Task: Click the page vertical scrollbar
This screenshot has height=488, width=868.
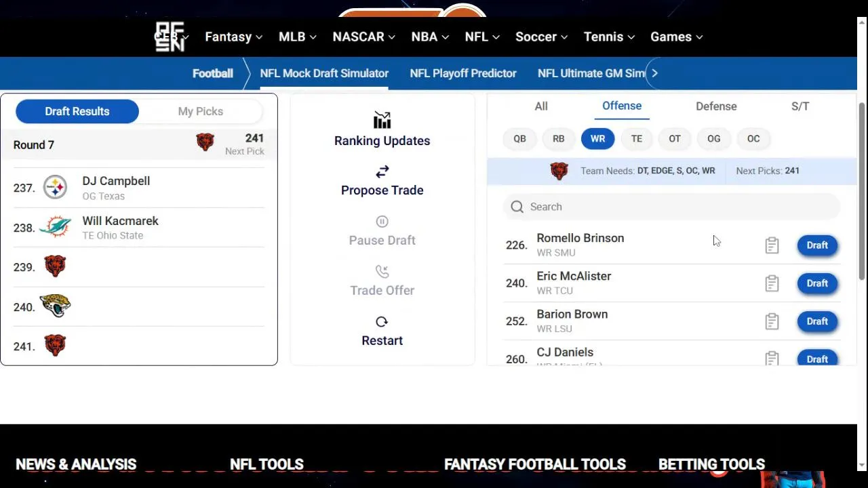Action: click(x=862, y=191)
